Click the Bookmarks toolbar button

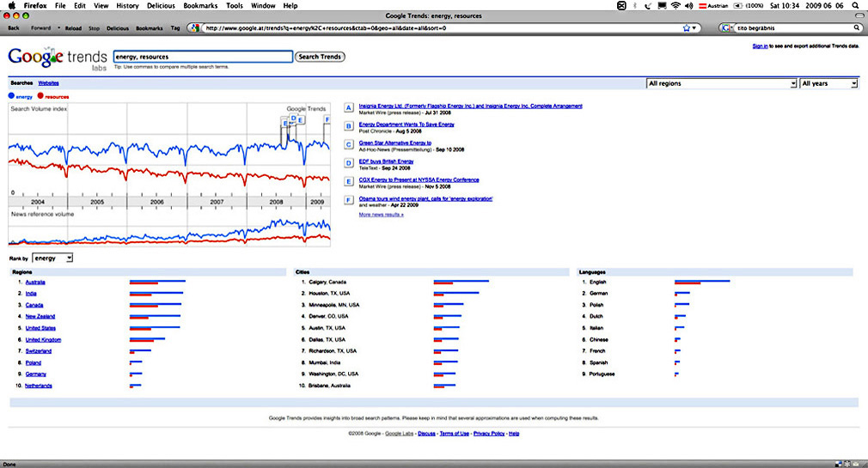click(x=150, y=28)
